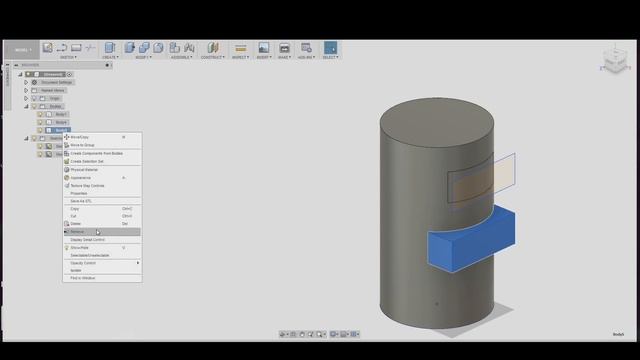640x360 pixels.
Task: Open the MODEL workspace dropdown
Action: tap(22, 50)
